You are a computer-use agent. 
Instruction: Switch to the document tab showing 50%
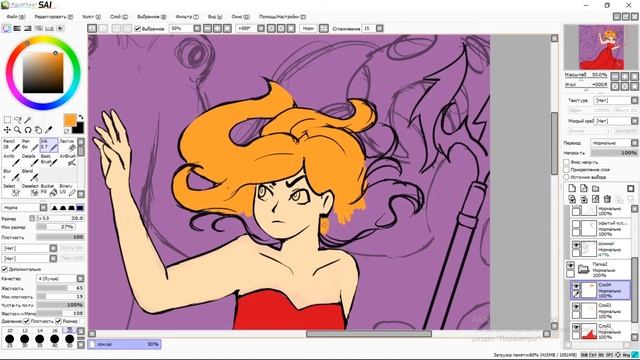coord(124,344)
